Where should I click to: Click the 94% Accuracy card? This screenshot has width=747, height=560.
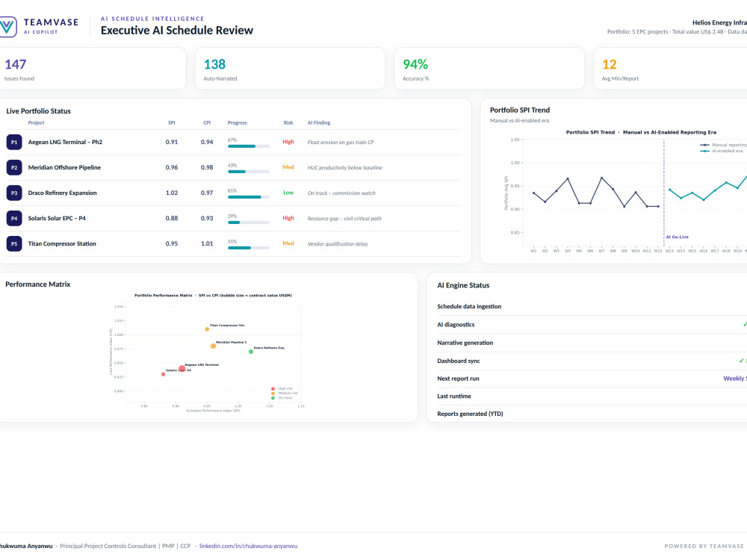point(489,69)
